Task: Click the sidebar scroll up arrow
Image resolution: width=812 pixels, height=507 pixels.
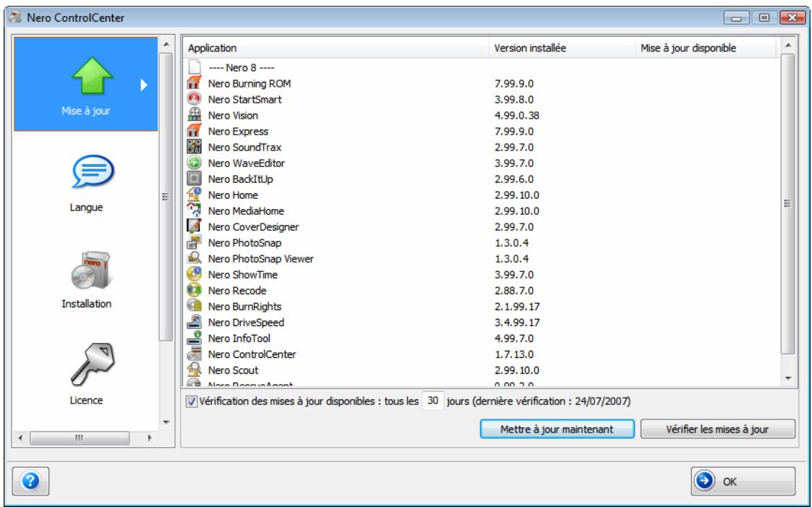Action: click(x=166, y=45)
